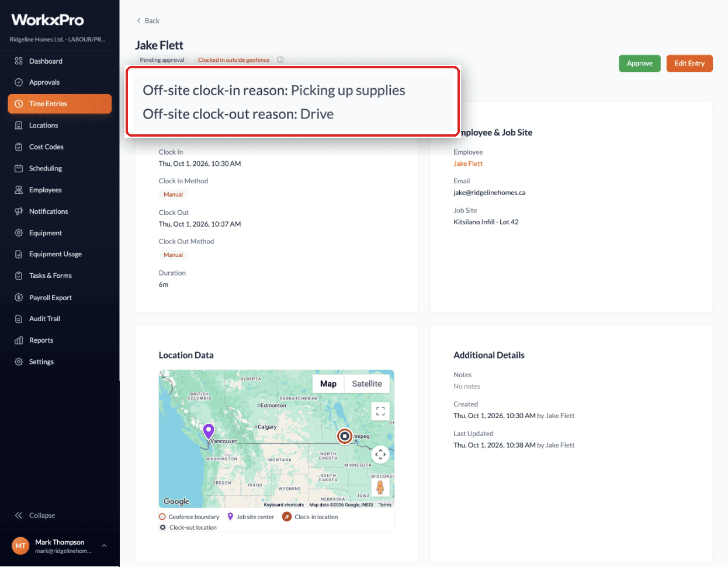Click the job site Kitsilano Infill - Lot 42
This screenshot has width=728, height=567.
point(486,222)
